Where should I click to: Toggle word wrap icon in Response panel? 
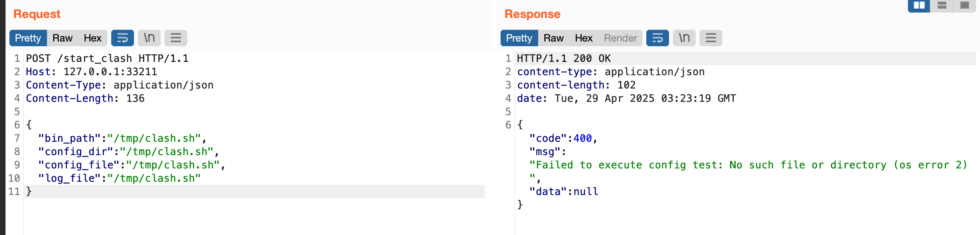pos(657,38)
